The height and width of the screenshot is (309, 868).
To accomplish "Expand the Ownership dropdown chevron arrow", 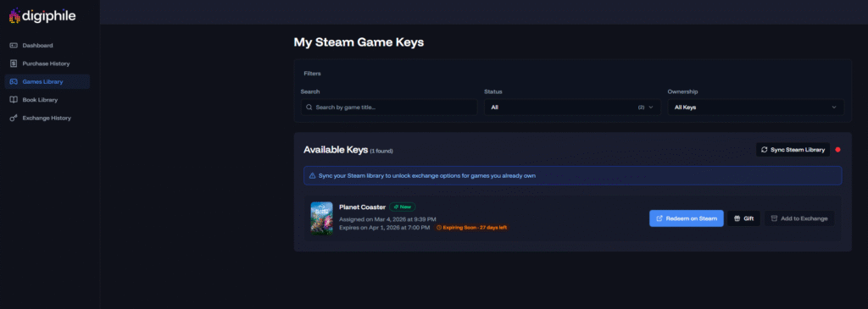I will coord(834,108).
